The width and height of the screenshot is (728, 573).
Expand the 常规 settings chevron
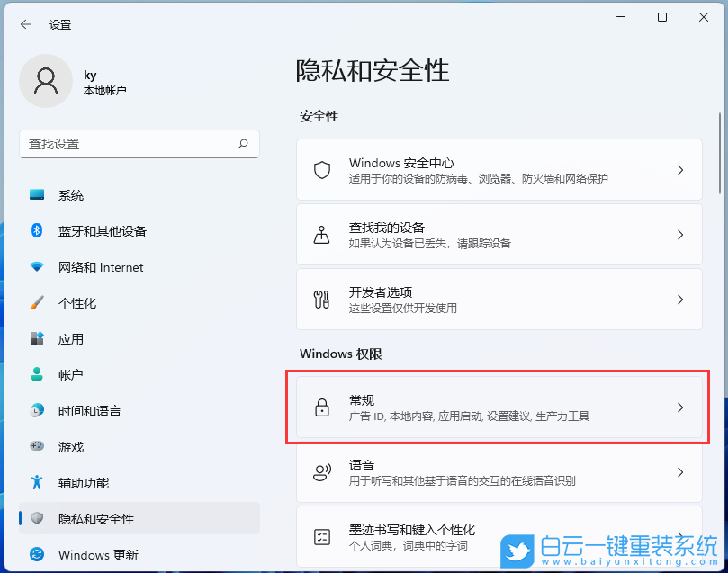coord(680,407)
